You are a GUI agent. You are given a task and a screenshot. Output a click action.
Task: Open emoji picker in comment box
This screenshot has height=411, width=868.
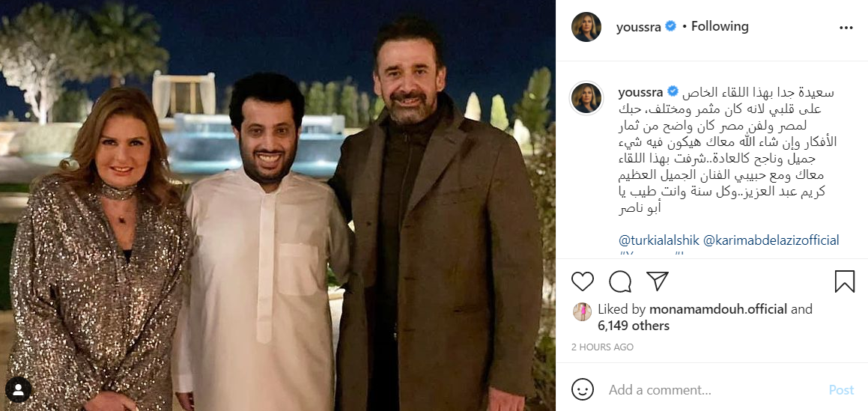coord(583,389)
